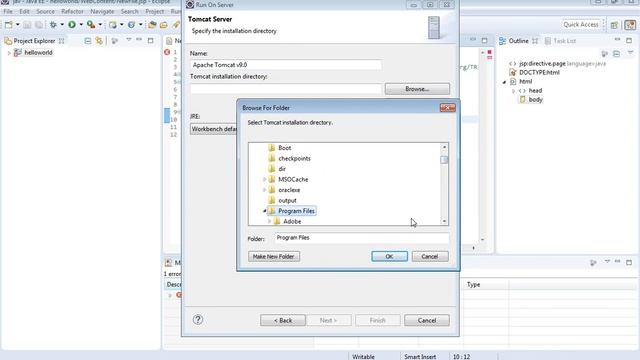
Task: Collapse the Program Files folder
Action: pos(264,211)
